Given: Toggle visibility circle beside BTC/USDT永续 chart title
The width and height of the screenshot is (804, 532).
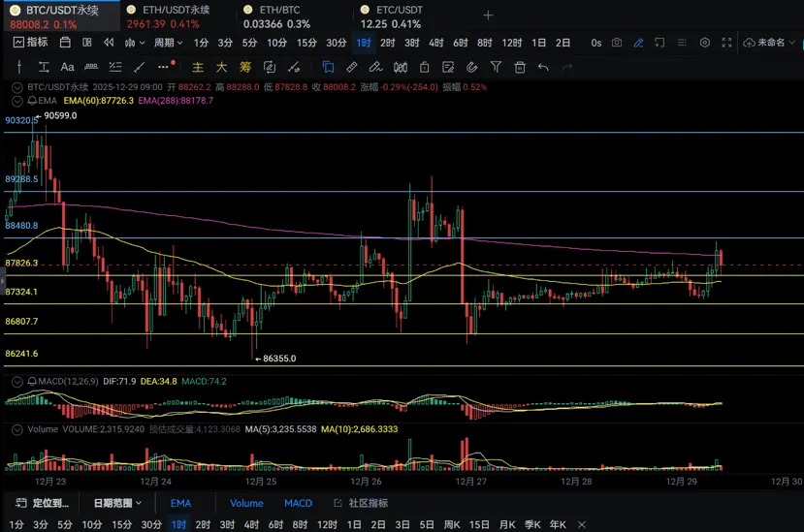Looking at the screenshot, I should coord(16,87).
